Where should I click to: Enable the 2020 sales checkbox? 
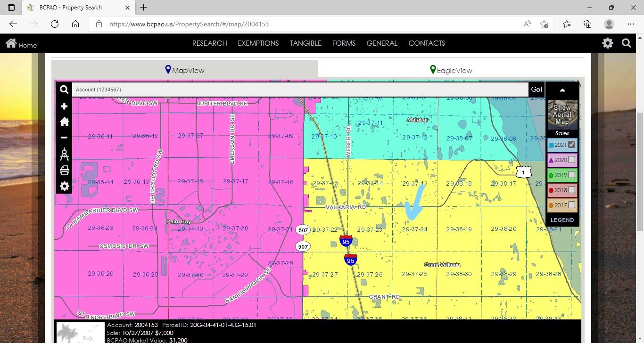point(571,160)
